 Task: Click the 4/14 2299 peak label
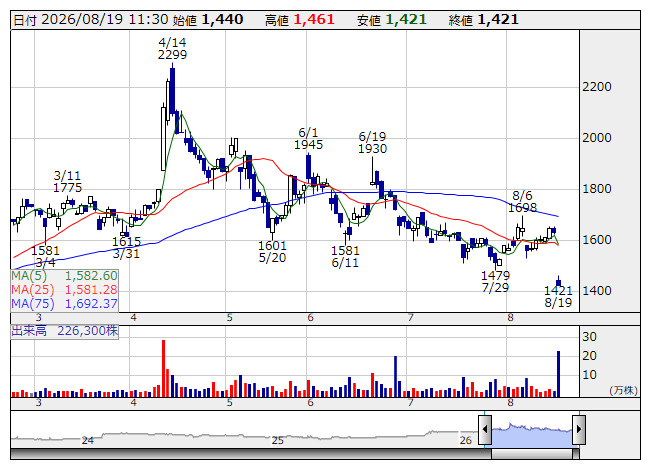172,49
